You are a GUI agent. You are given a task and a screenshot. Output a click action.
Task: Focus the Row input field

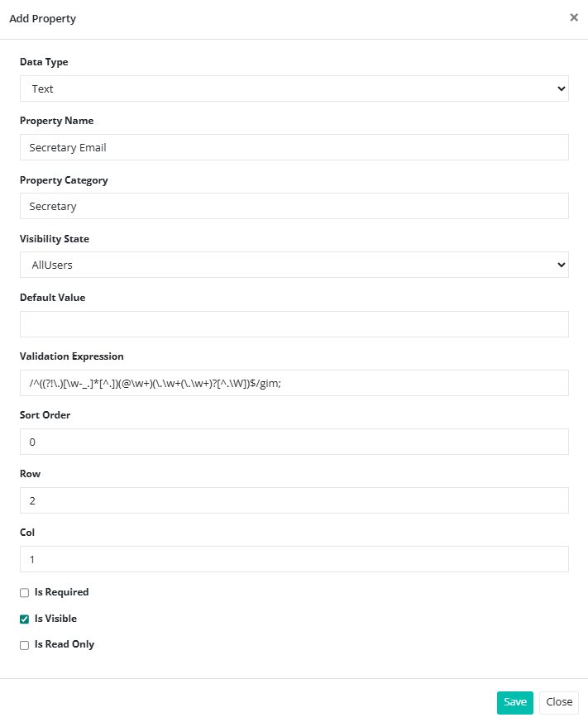coord(294,500)
